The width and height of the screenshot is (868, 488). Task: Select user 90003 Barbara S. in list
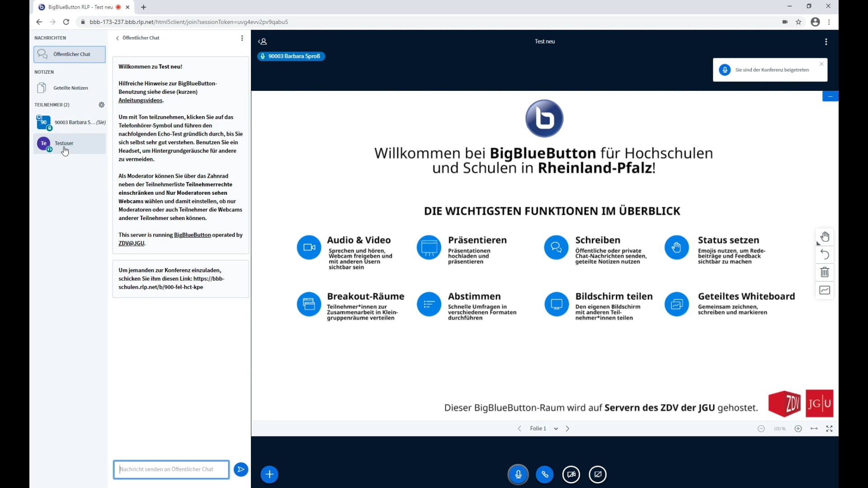pyautogui.click(x=70, y=122)
